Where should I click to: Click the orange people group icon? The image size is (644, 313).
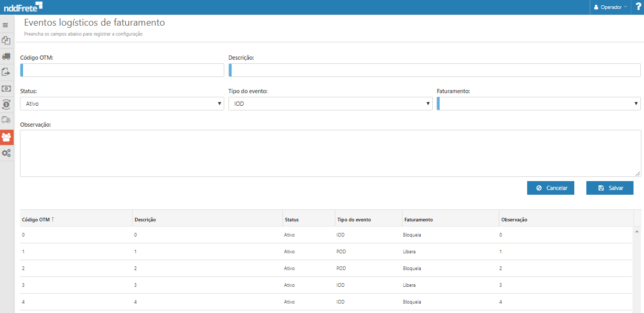[x=6, y=137]
